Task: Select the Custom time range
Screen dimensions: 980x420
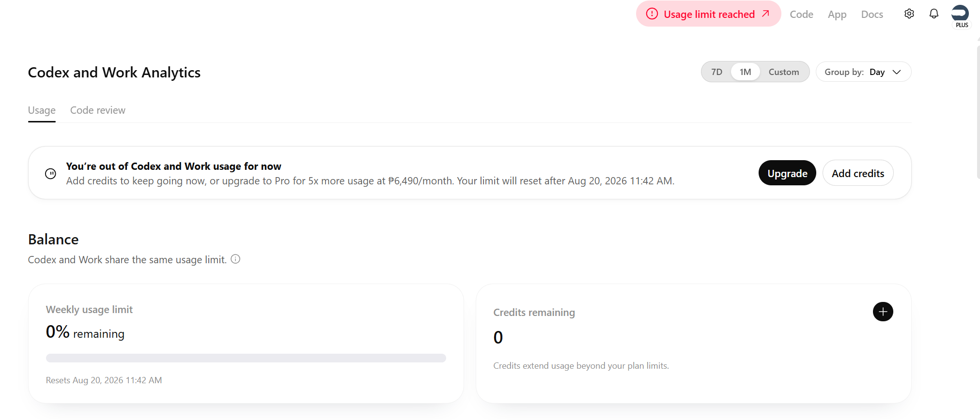Action: (x=783, y=72)
